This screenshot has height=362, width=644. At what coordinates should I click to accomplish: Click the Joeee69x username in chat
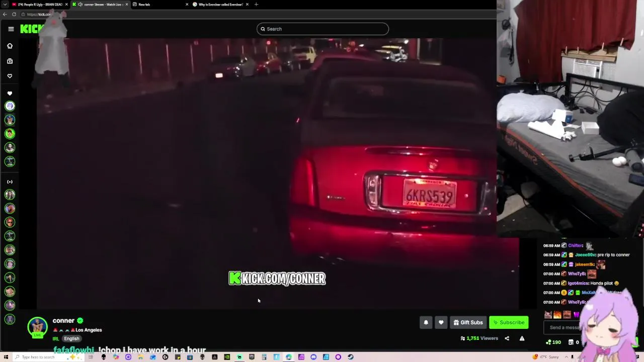click(x=585, y=255)
